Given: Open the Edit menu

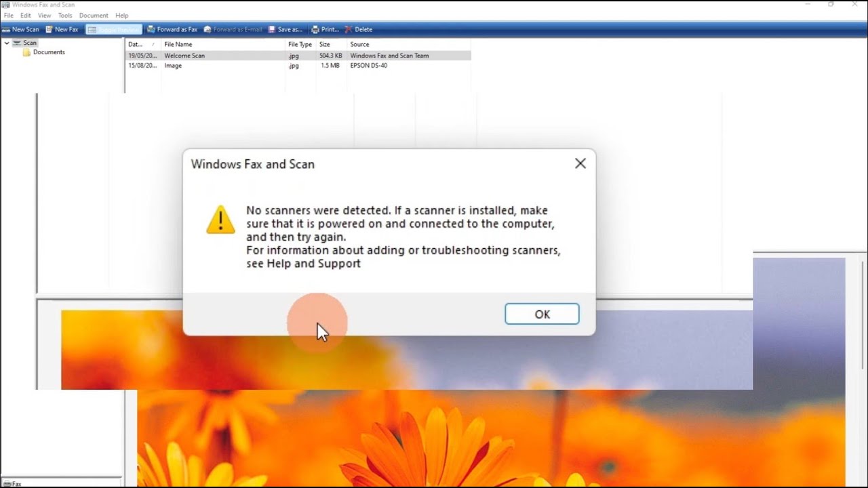Looking at the screenshot, I should [x=26, y=15].
